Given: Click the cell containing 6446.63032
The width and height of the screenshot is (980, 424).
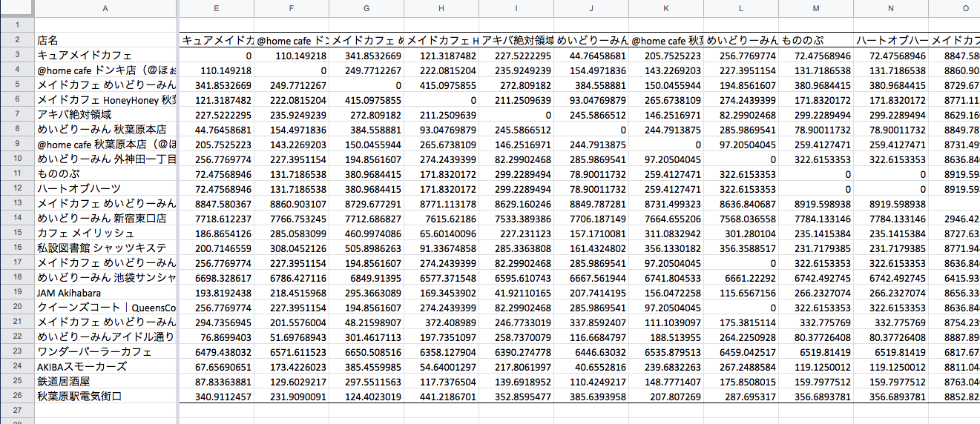Looking at the screenshot, I should coord(591,351).
